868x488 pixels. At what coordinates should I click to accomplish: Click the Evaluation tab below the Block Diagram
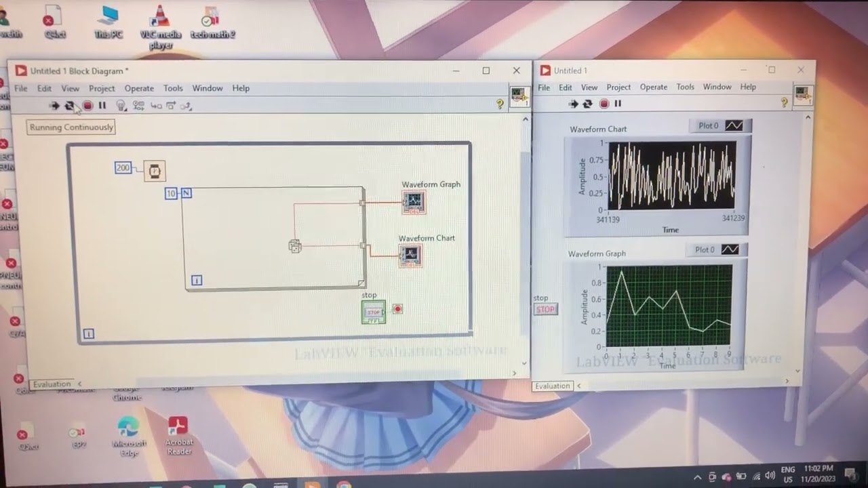pos(52,384)
